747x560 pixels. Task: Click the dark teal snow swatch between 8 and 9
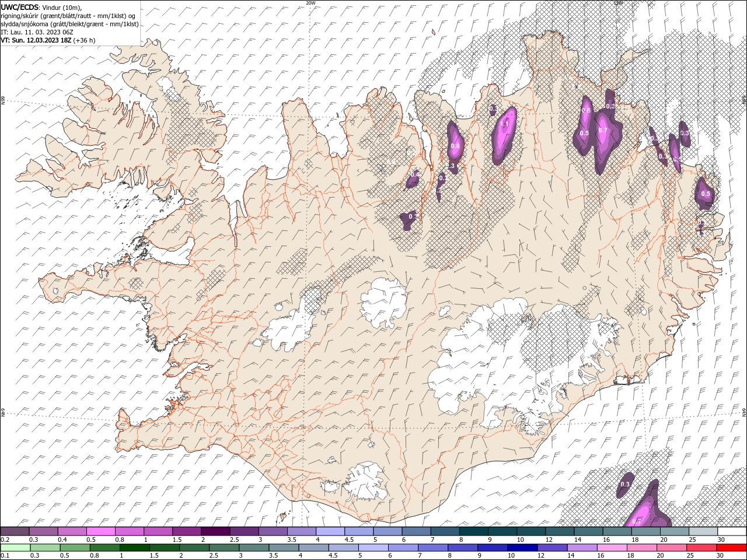[474, 531]
